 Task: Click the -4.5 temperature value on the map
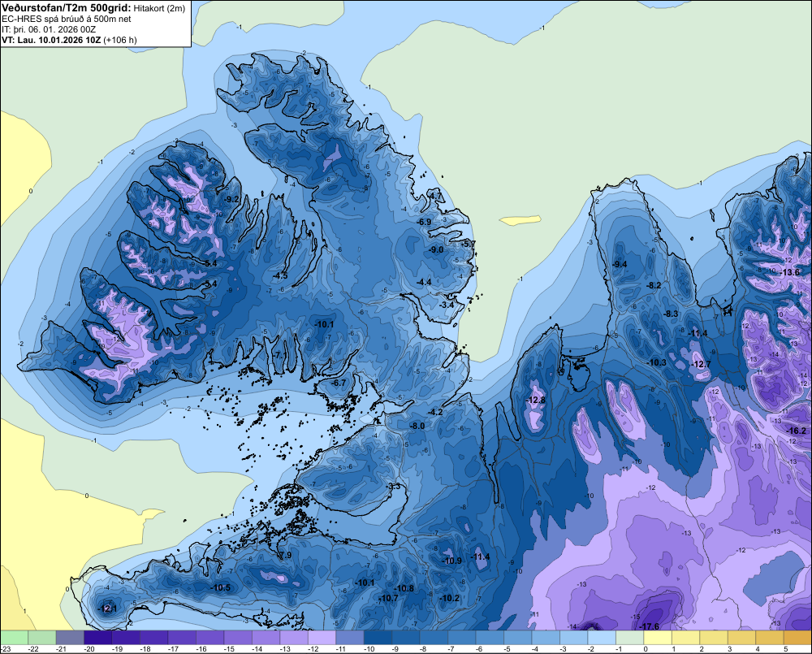click(x=280, y=275)
